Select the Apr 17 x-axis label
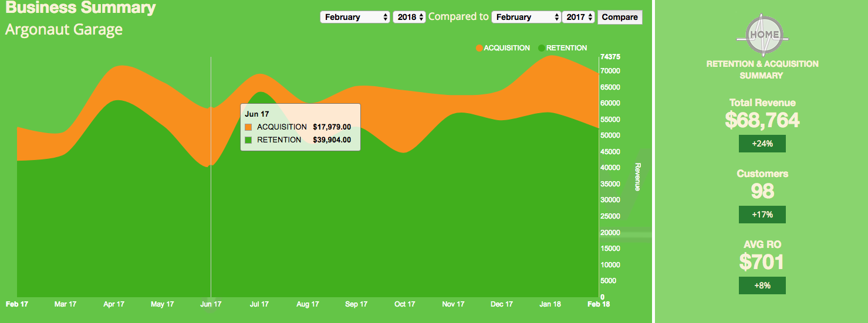 114,304
